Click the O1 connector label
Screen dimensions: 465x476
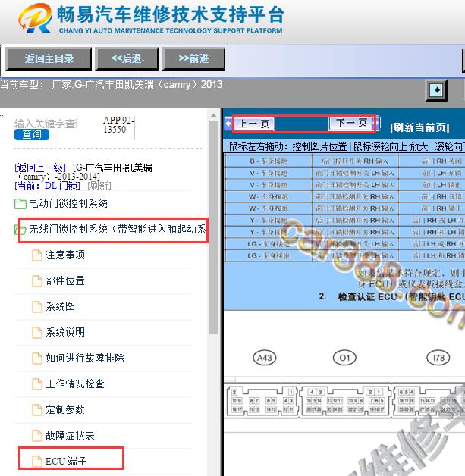point(344,358)
